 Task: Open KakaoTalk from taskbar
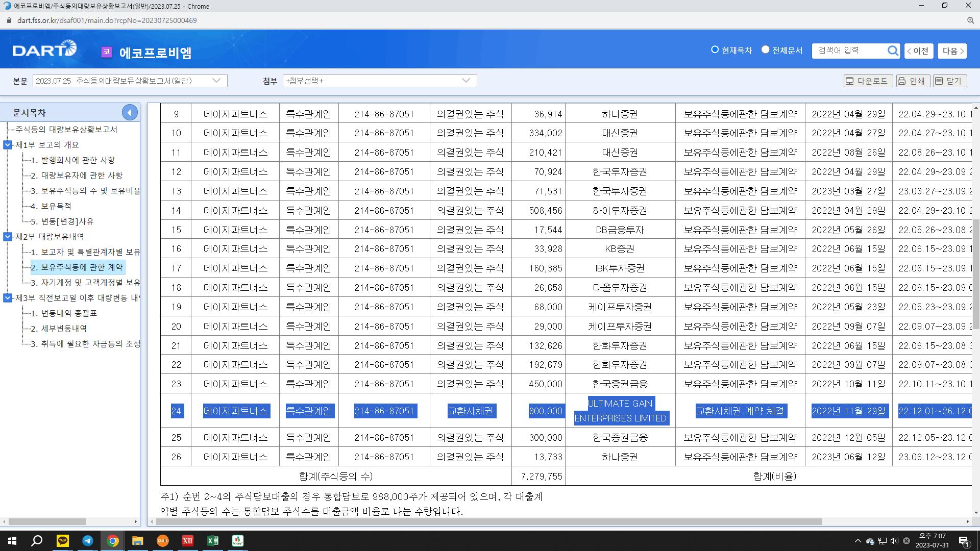[x=62, y=541]
